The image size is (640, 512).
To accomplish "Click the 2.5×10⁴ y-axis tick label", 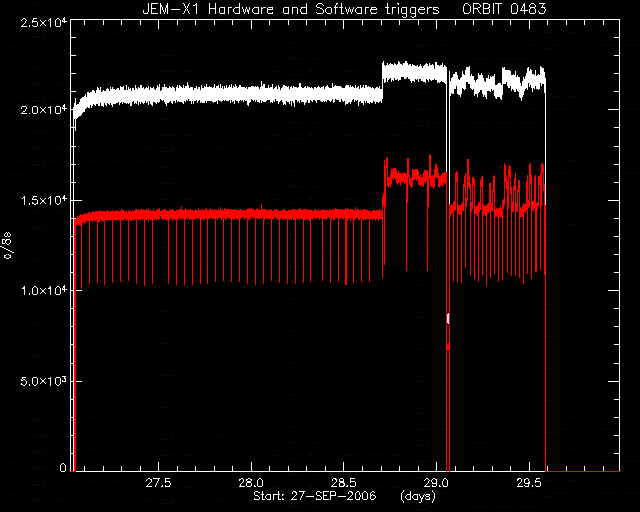I will click(44, 22).
